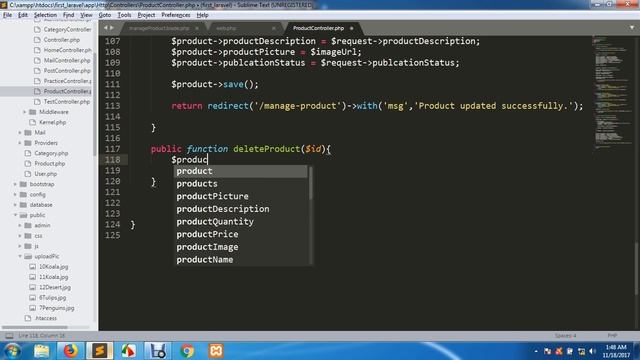Choose 'productPrice' autocomplete suggestion
This screenshot has width=640, height=360.
(241, 234)
